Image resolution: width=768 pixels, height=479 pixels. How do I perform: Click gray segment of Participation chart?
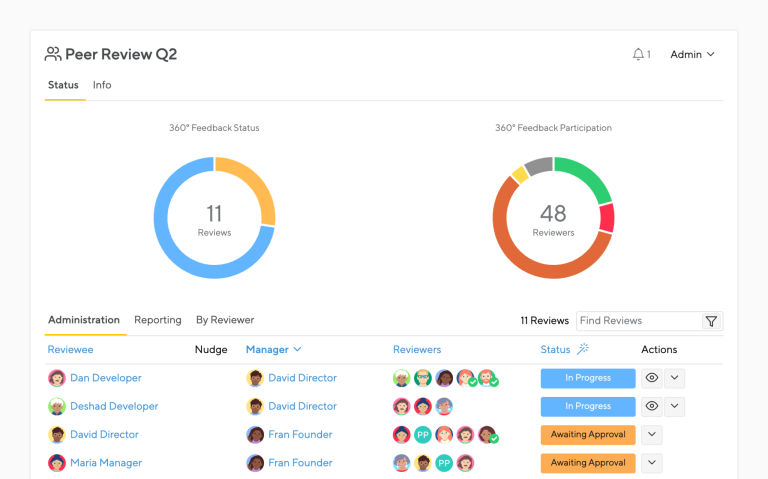pos(539,165)
